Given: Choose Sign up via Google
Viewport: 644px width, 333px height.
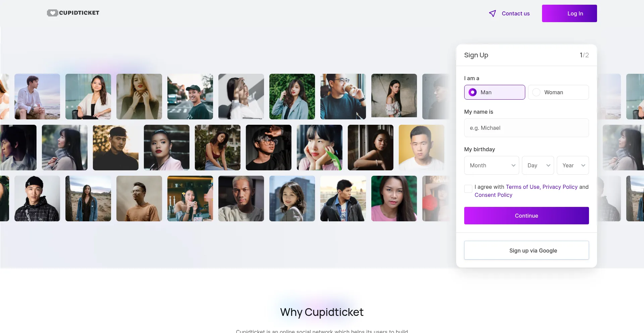Looking at the screenshot, I should pyautogui.click(x=526, y=250).
